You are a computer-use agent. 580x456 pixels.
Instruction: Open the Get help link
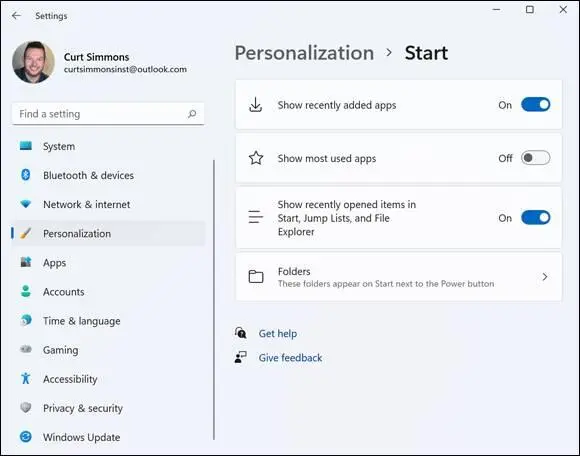[x=278, y=334]
